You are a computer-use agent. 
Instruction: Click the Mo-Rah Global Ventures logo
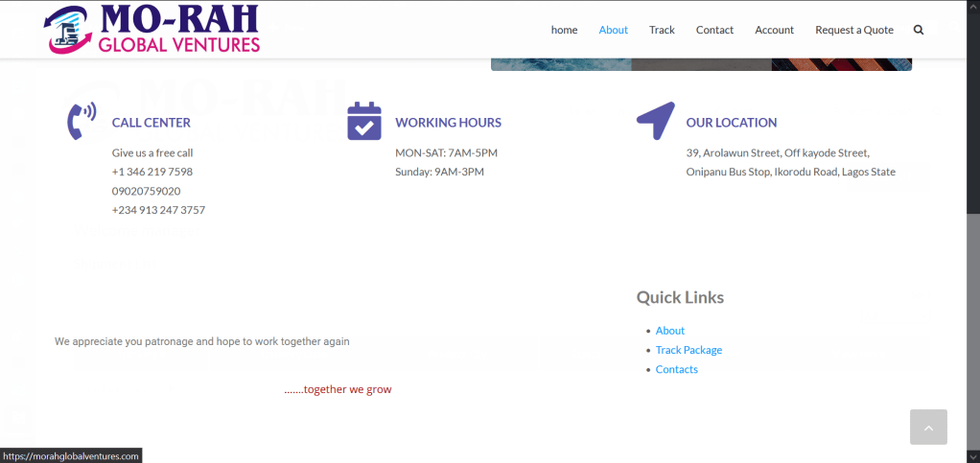coord(152,30)
